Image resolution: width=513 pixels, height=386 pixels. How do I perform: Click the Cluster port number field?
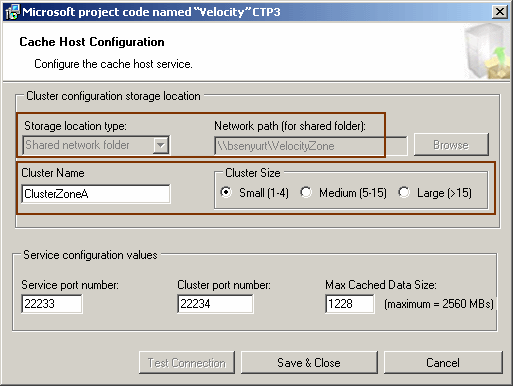point(215,304)
